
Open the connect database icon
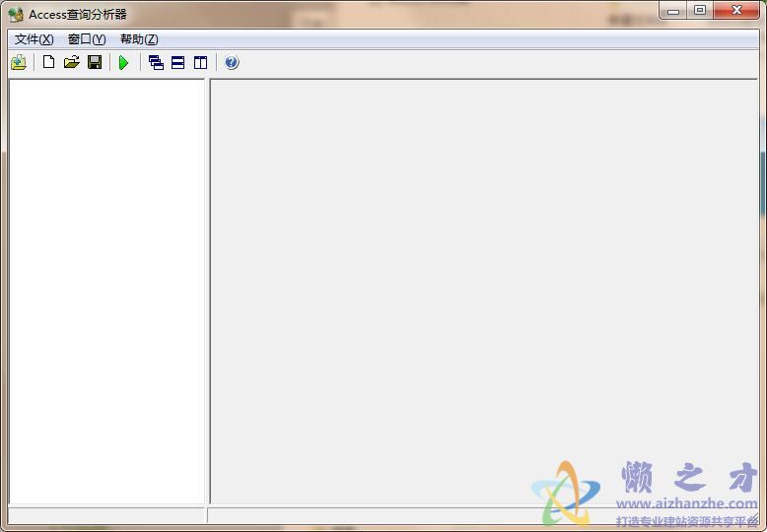coord(19,63)
